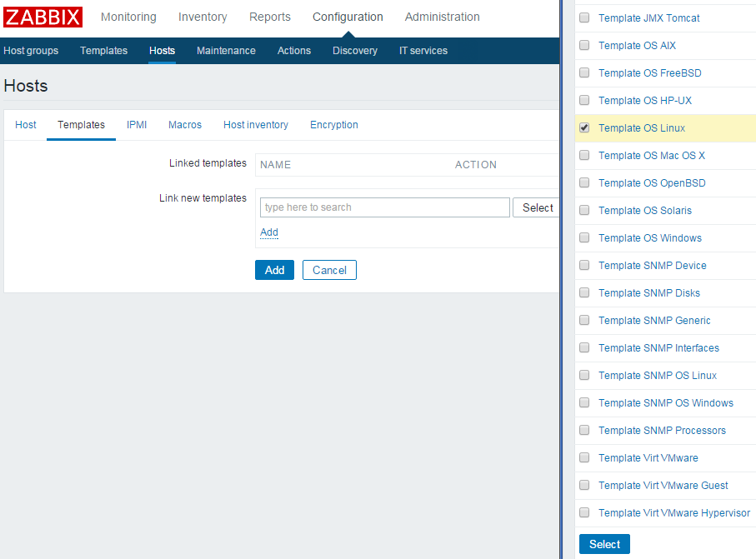Click the ZABBIX logo
This screenshot has height=559, width=756.
coord(43,17)
